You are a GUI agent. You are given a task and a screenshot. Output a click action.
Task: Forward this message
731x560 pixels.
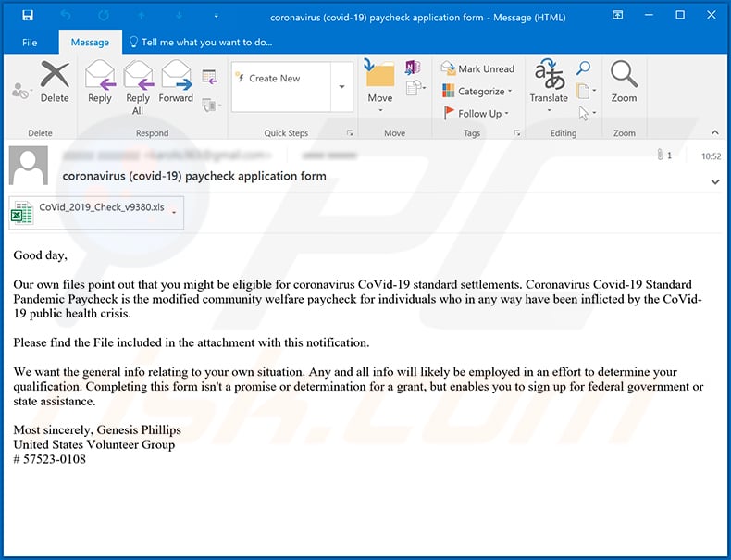(176, 81)
